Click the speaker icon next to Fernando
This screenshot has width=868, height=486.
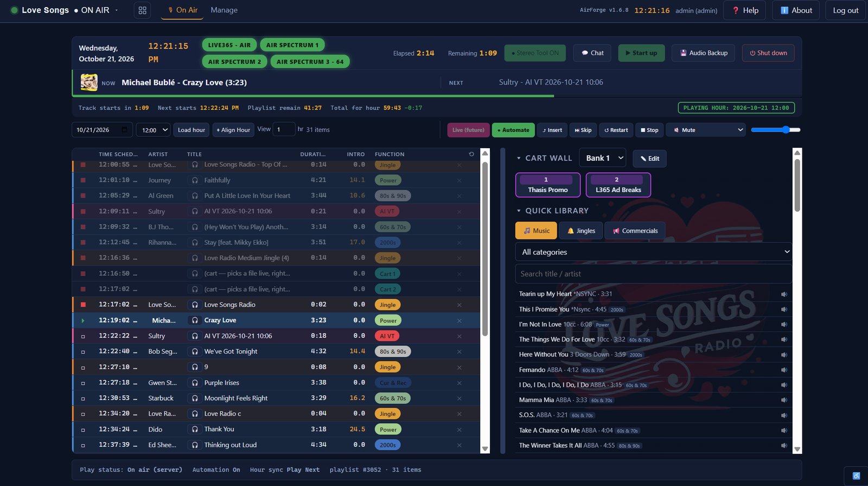(784, 370)
